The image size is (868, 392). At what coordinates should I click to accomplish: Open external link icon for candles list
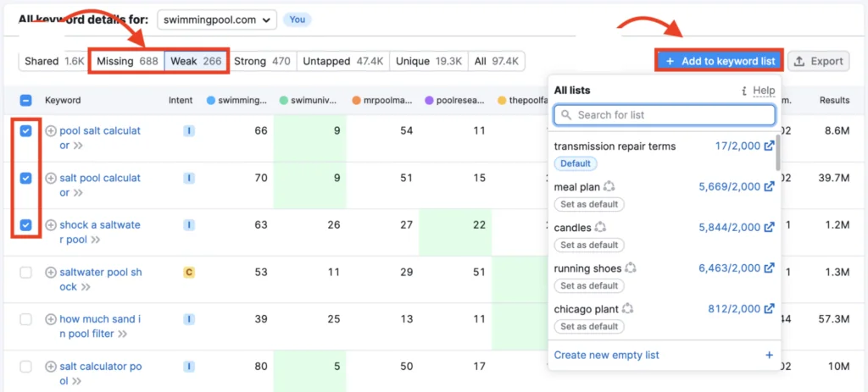tap(769, 227)
